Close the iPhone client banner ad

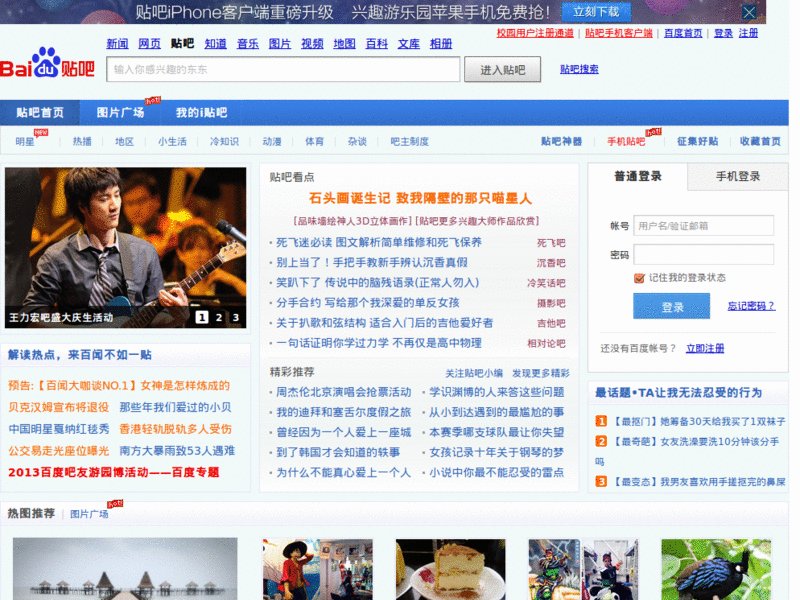(x=748, y=12)
